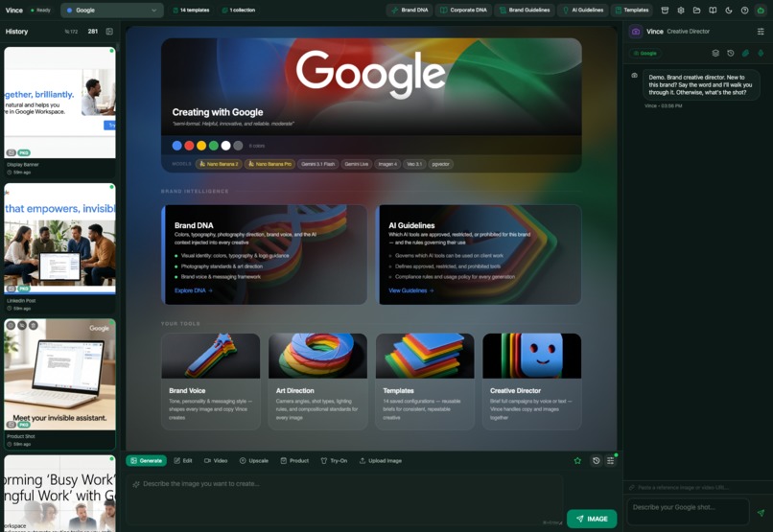Click the layers stack icon in chat panel
Image resolution: width=773 pixels, height=532 pixels.
click(715, 54)
